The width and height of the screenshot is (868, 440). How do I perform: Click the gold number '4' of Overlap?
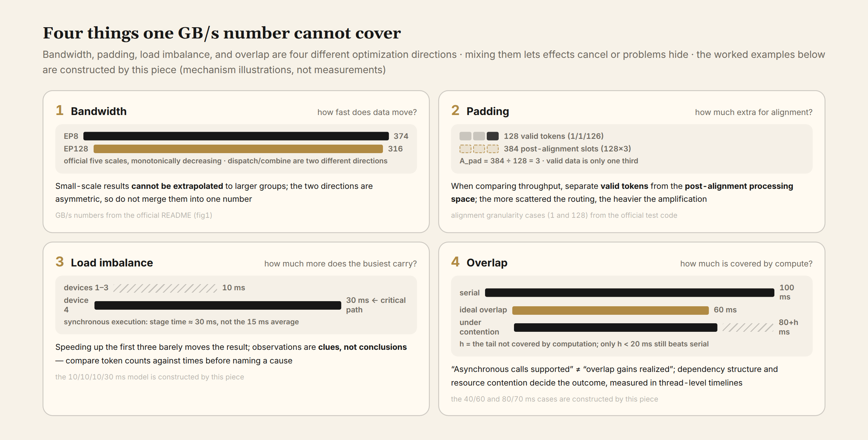[x=455, y=262]
